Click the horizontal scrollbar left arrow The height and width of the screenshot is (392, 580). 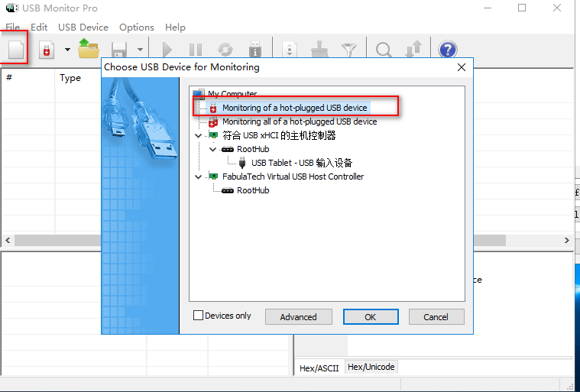(x=8, y=241)
